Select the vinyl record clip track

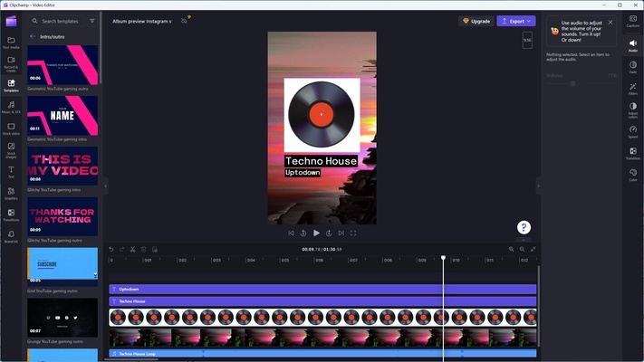click(x=322, y=318)
